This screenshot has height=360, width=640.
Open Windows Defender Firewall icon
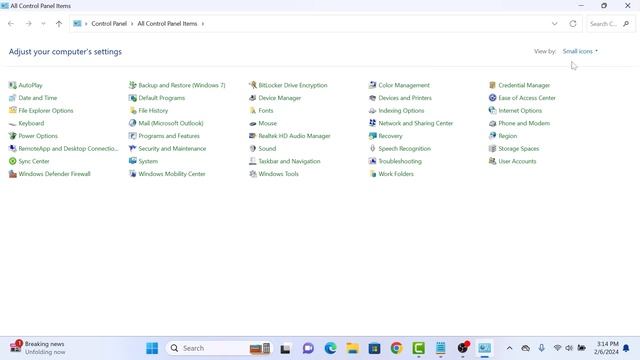pyautogui.click(x=13, y=174)
